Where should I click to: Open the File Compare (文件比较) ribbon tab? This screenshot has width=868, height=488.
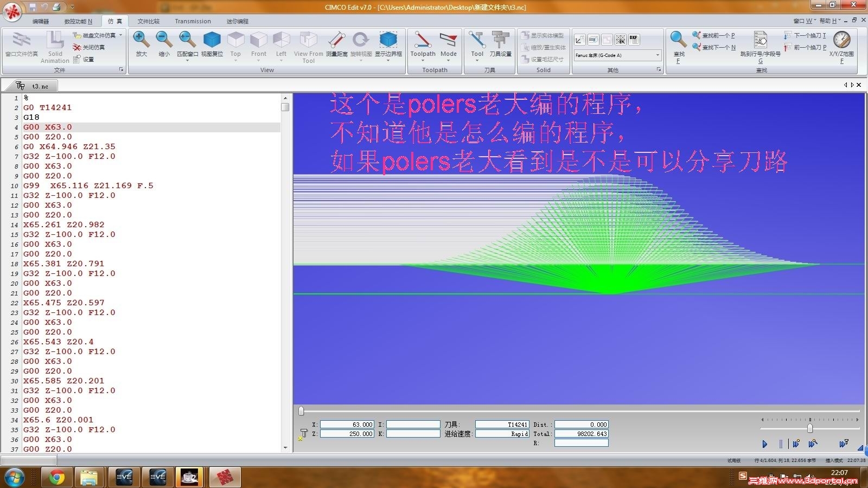coord(149,22)
